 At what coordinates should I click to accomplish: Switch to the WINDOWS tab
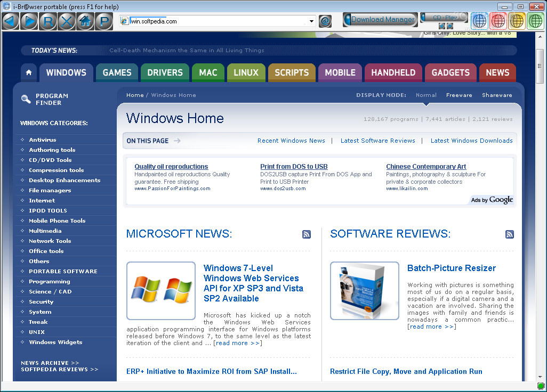point(66,72)
